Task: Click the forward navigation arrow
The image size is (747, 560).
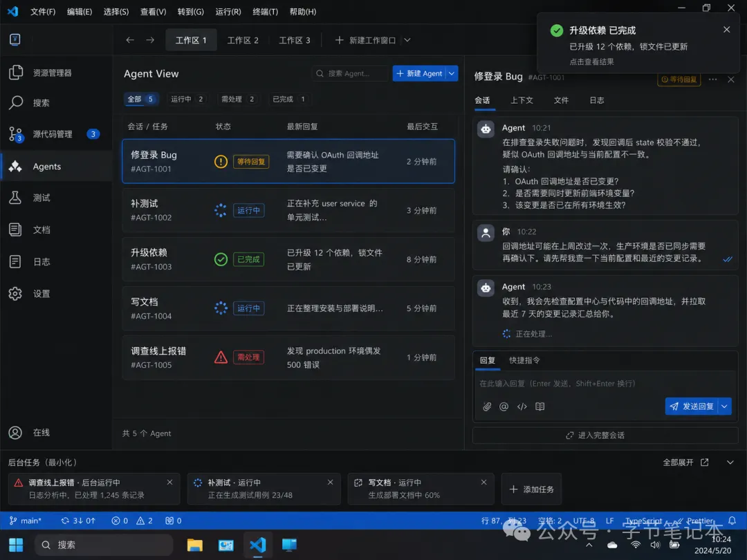Action: pos(150,40)
